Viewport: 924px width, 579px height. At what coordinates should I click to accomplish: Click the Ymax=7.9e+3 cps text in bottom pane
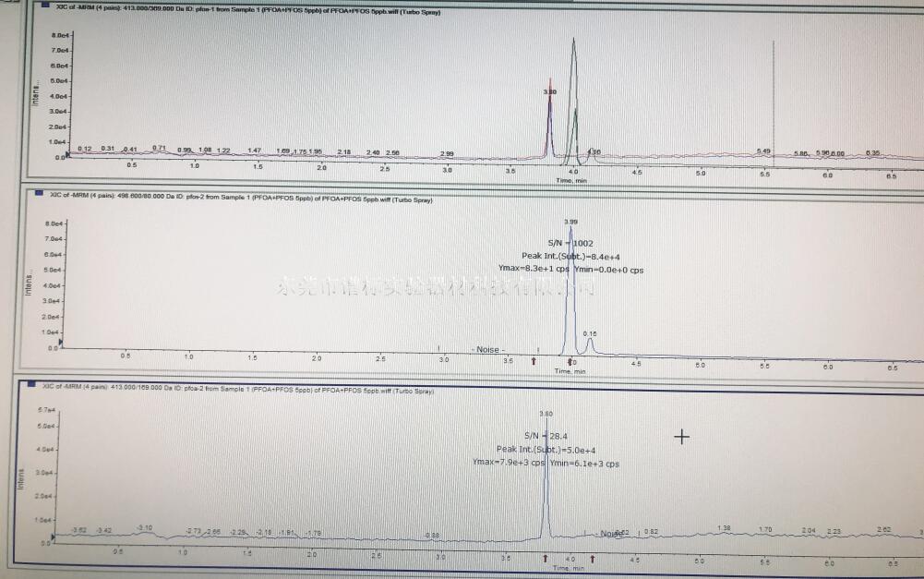(508, 463)
